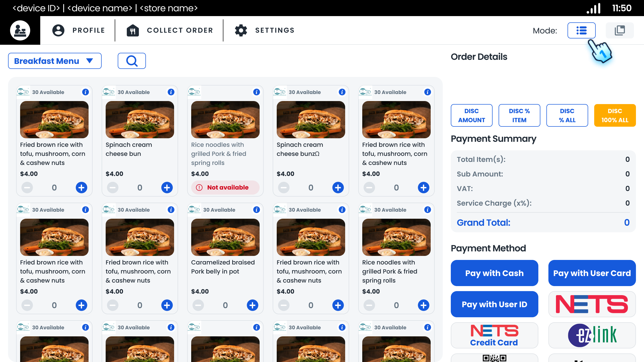Viewport: 644px width, 362px height.
Task: Select the DISC % ITEM option
Action: (519, 115)
